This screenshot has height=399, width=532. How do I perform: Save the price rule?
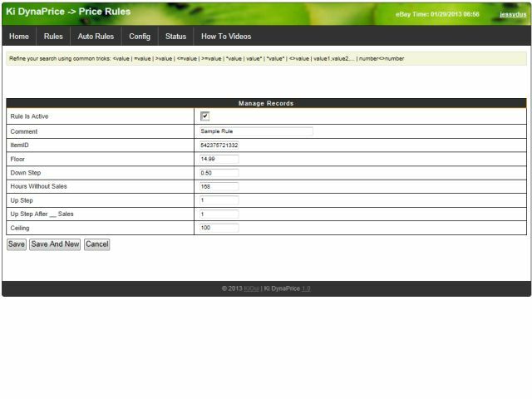click(17, 244)
